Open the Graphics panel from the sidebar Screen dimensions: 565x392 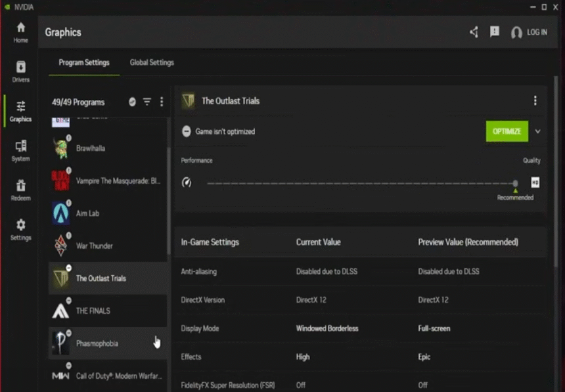pyautogui.click(x=20, y=110)
